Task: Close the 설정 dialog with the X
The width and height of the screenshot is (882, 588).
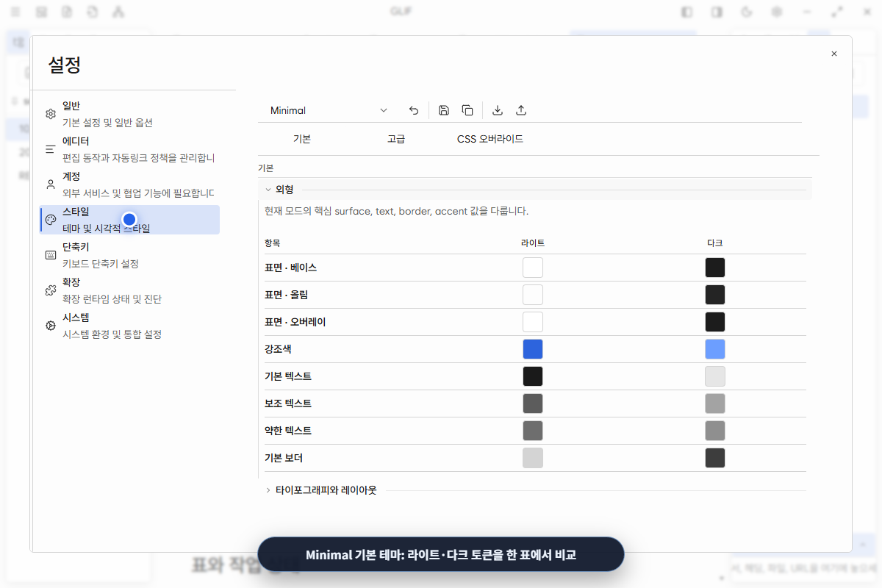Action: pyautogui.click(x=834, y=54)
